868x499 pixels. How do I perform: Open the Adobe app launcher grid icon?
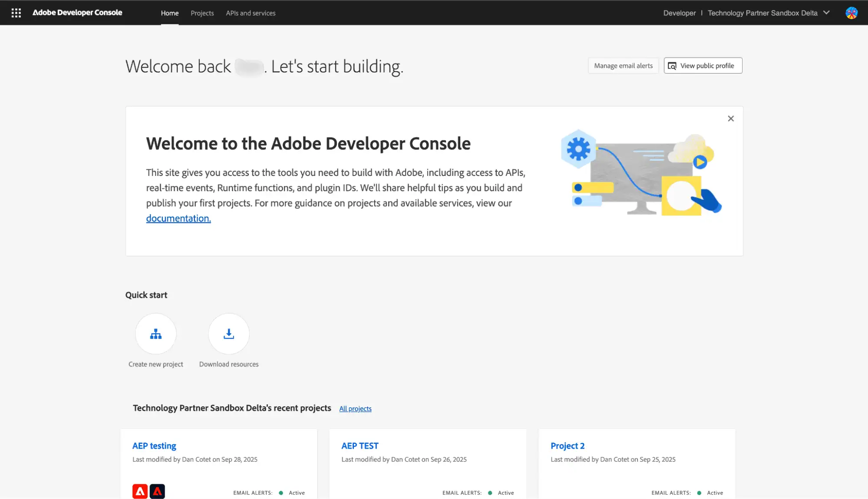(x=16, y=13)
